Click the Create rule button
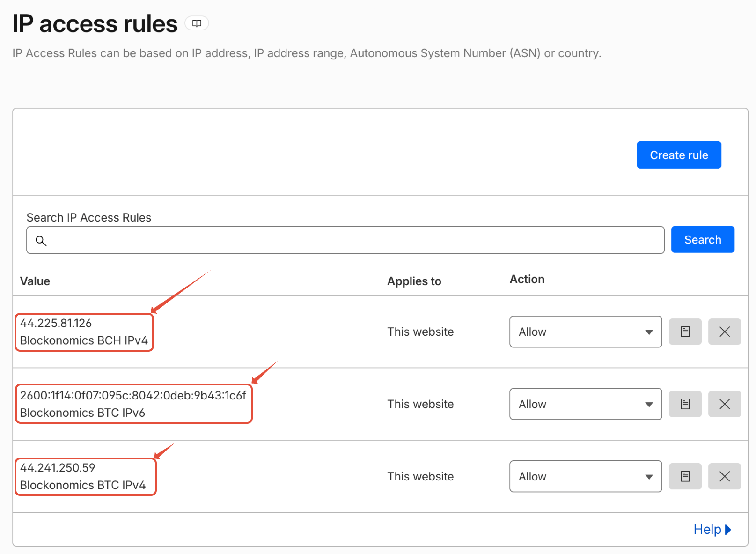 (679, 155)
